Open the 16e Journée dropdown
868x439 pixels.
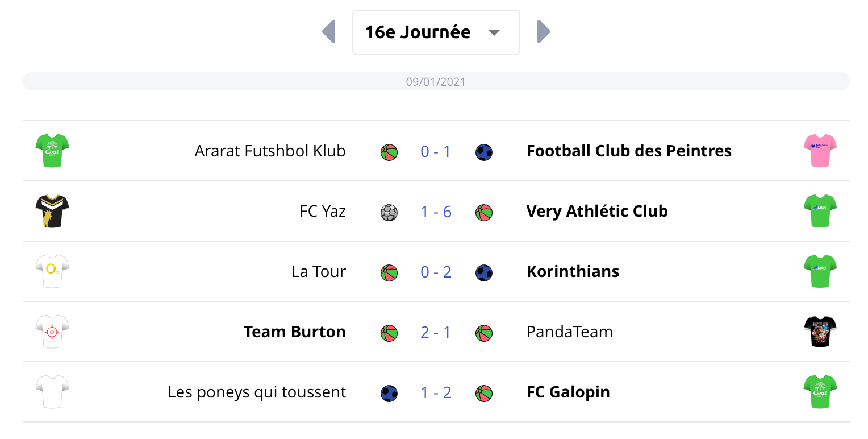(436, 32)
